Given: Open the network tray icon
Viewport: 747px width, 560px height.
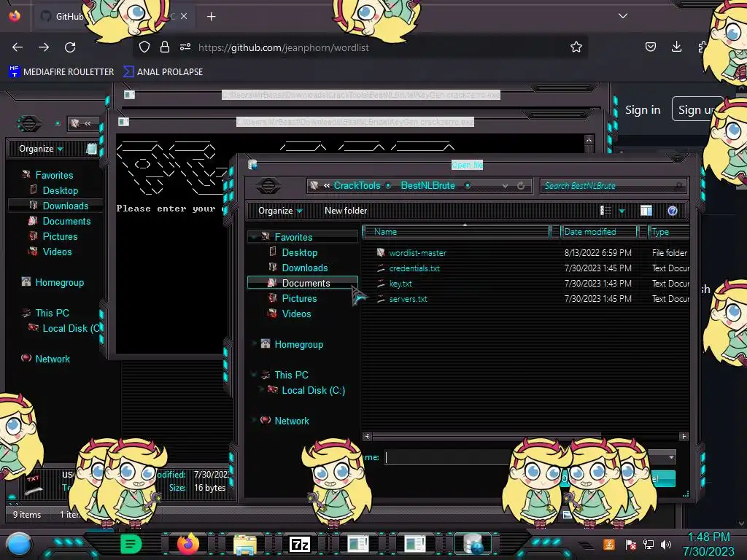Looking at the screenshot, I should pos(648,544).
